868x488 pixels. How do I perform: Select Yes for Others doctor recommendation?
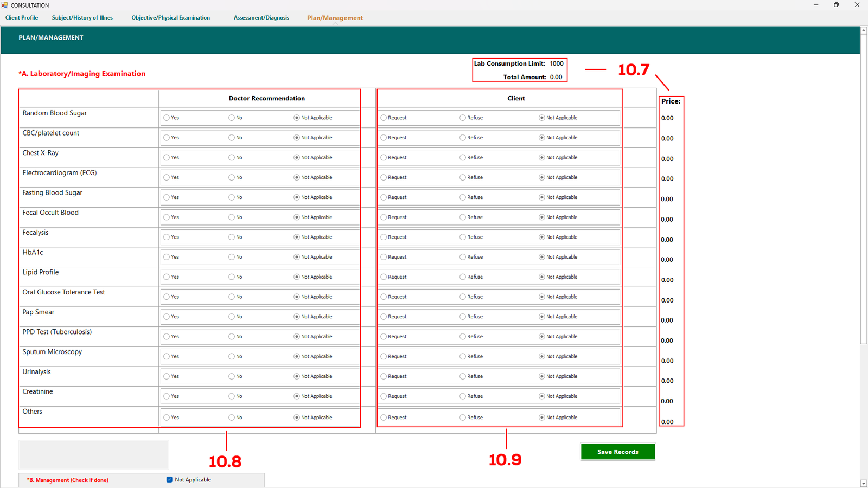(x=167, y=418)
